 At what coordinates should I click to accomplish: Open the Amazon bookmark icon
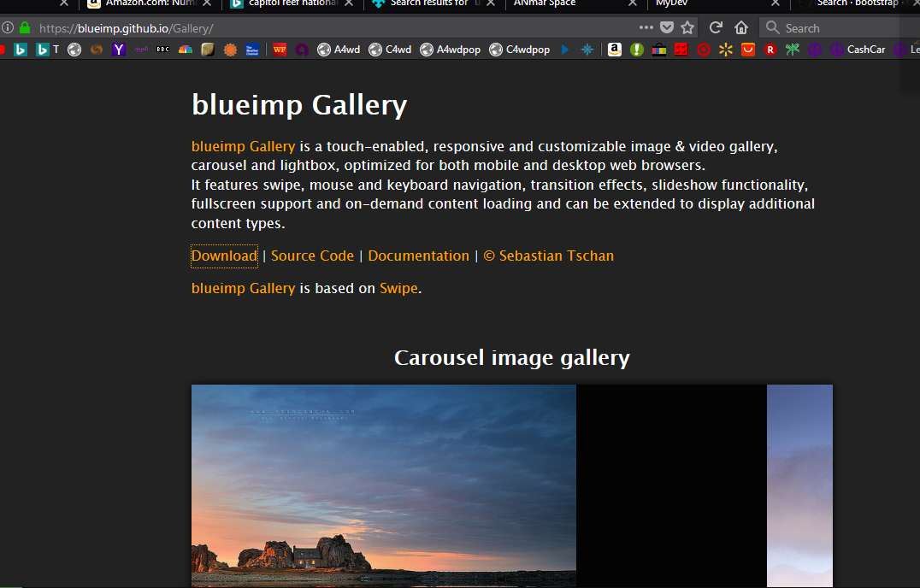point(614,50)
